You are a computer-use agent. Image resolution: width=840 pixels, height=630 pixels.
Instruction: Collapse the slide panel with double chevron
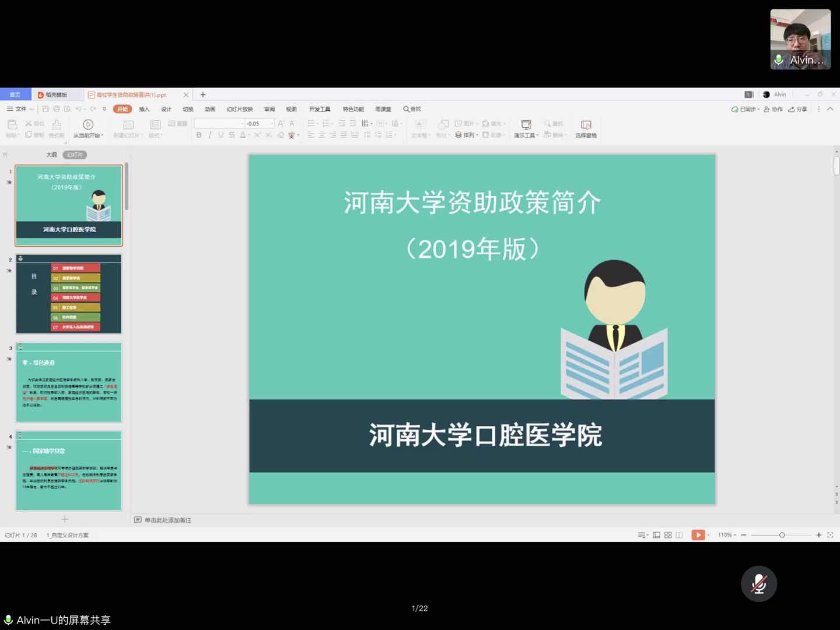pos(5,155)
